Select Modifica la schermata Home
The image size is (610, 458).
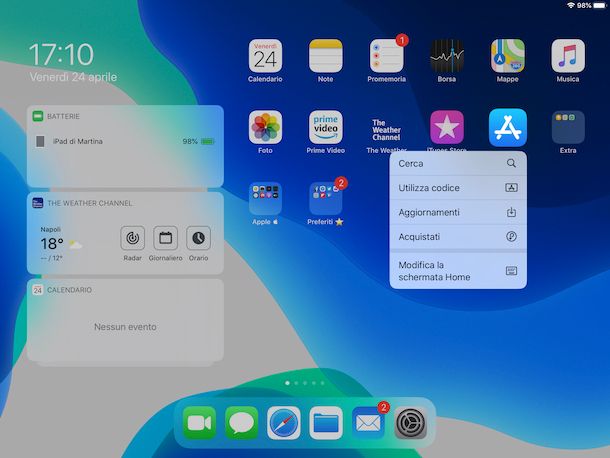[458, 271]
